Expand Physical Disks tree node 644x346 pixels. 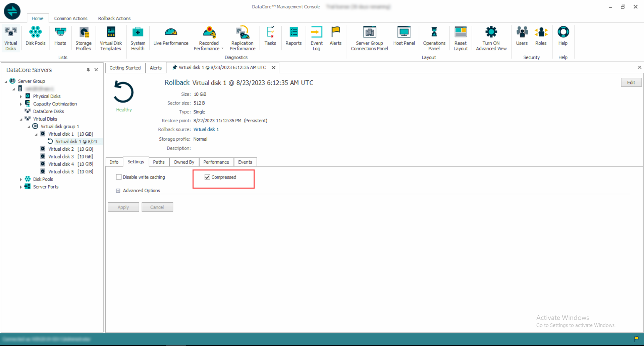21,96
